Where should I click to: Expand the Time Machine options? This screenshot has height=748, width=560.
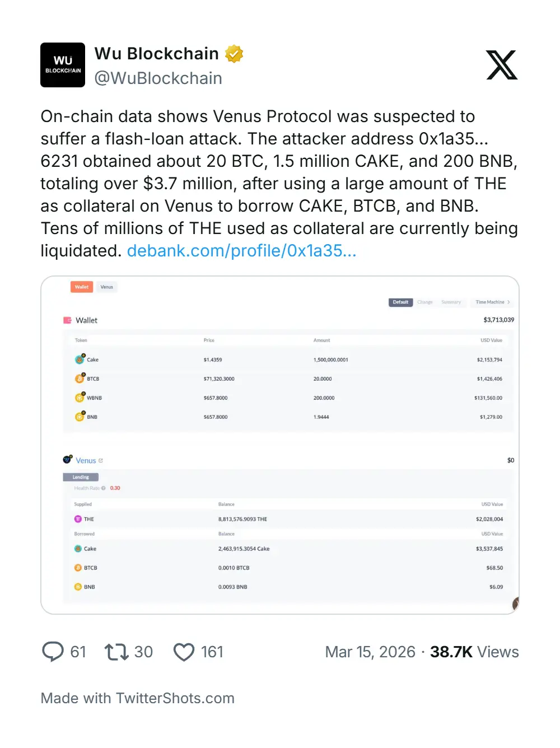pyautogui.click(x=492, y=302)
